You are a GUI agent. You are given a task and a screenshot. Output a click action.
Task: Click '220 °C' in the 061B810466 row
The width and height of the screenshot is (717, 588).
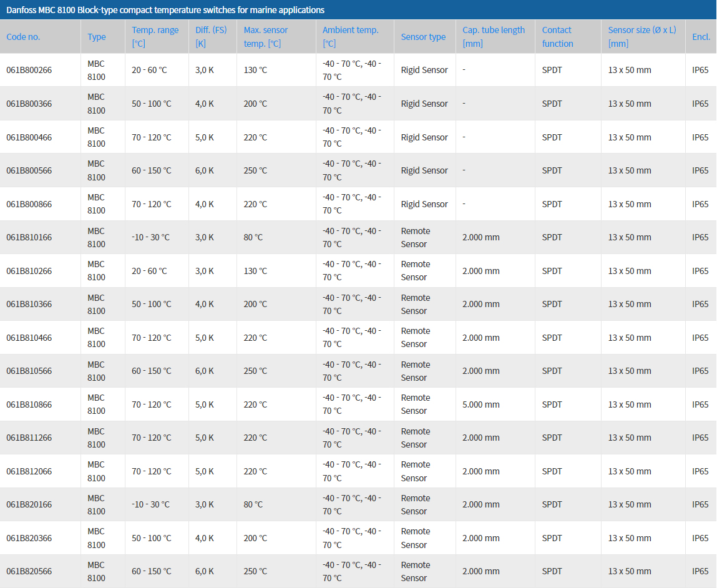pyautogui.click(x=256, y=338)
